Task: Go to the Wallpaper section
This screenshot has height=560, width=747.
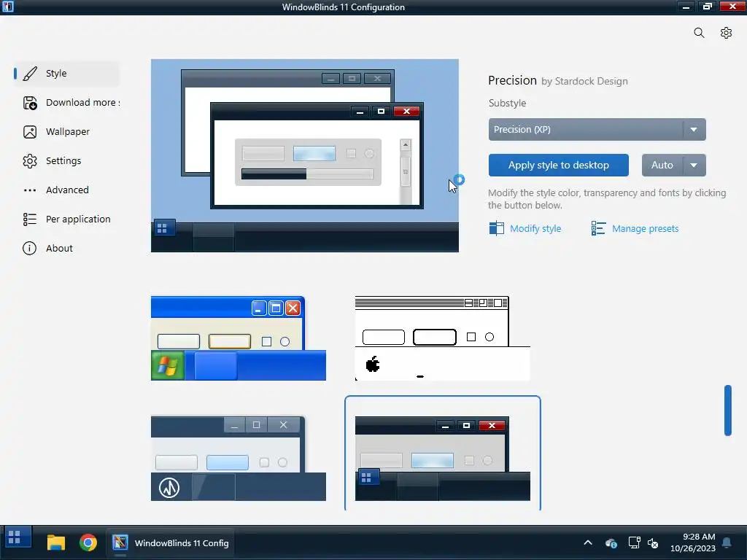Action: point(66,132)
